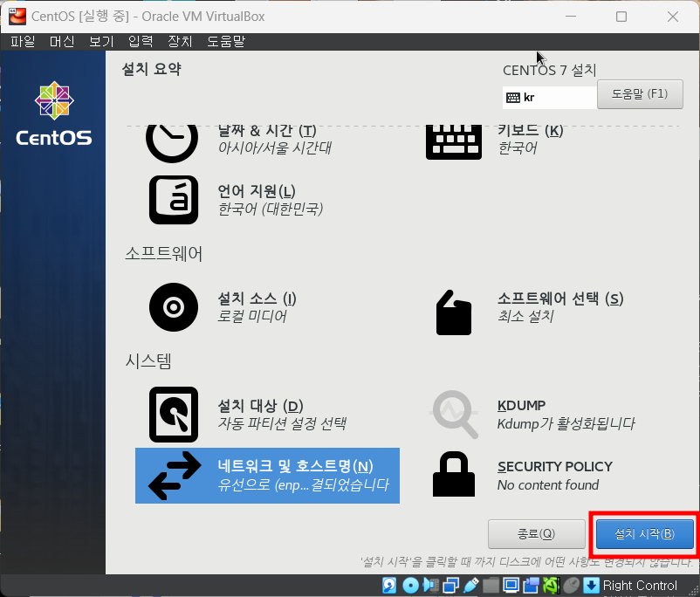Open the 입력 menu
Image resolution: width=700 pixels, height=597 pixels.
[x=141, y=42]
